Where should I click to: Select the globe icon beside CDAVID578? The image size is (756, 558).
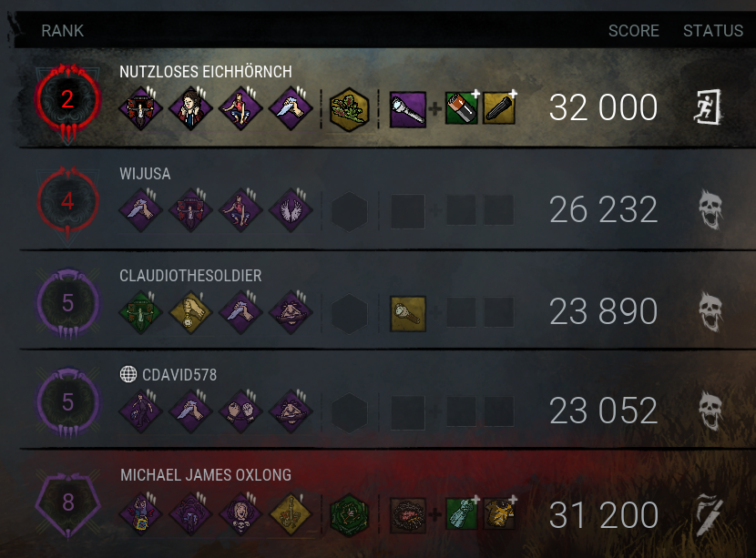coord(128,374)
